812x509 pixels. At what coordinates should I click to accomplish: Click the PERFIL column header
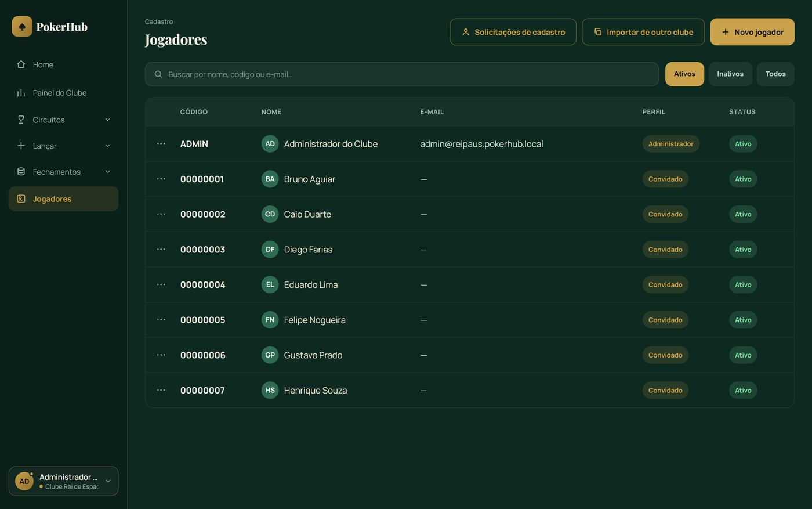coord(654,112)
